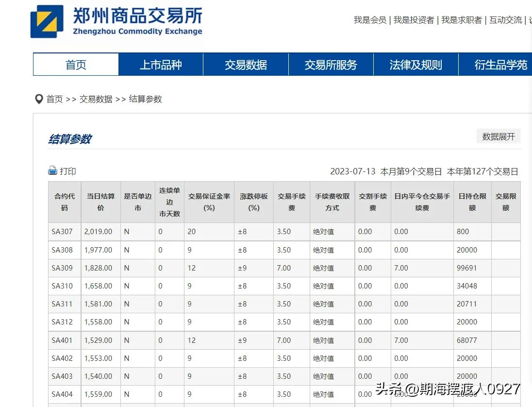Image resolution: width=532 pixels, height=407 pixels.
Task: Click the Zhengzhou Commodity Exchange logo
Action: coord(47,22)
